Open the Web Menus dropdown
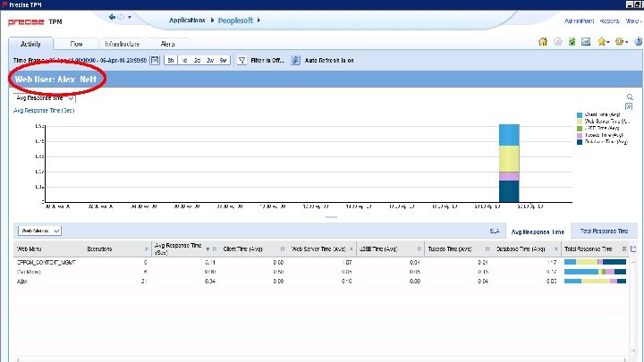Screen dimensions: 644x362 [39, 231]
